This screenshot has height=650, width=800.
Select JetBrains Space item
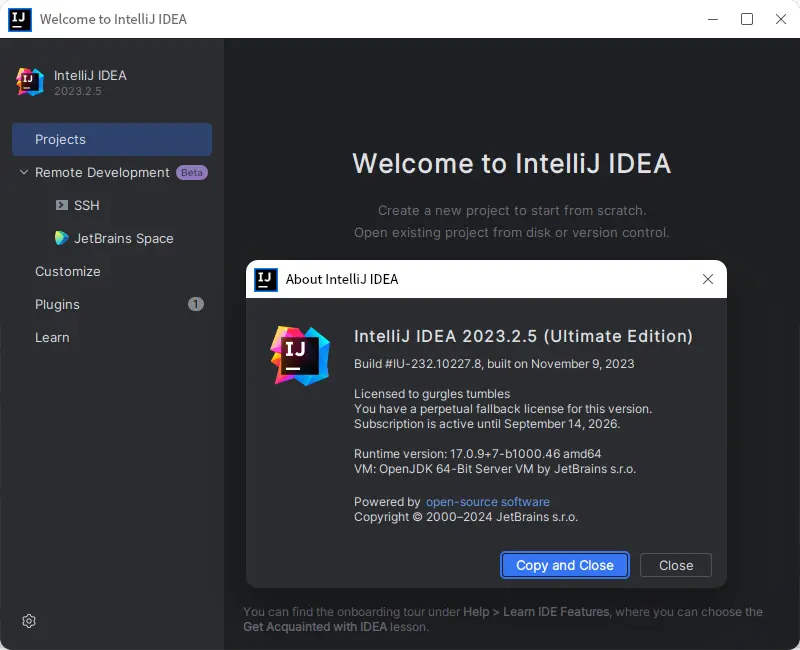click(x=124, y=238)
